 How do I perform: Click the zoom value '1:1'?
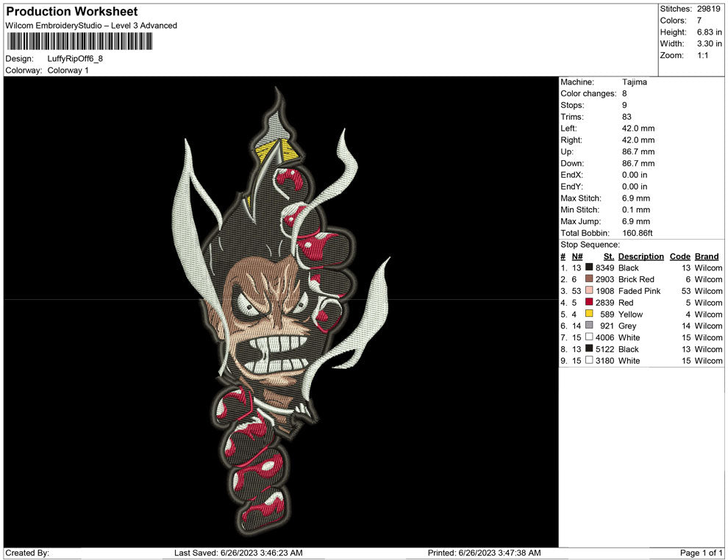pyautogui.click(x=702, y=55)
